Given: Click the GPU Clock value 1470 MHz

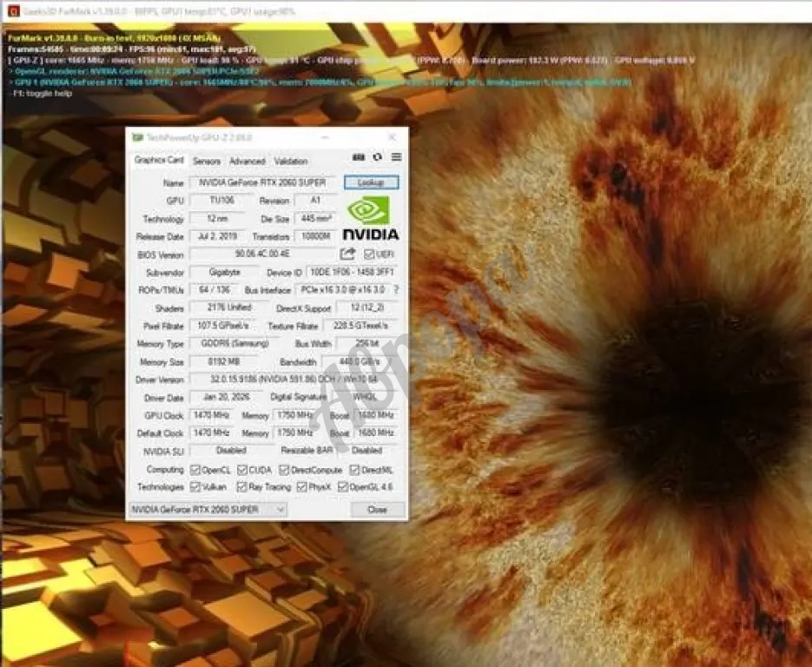Looking at the screenshot, I should pyautogui.click(x=211, y=415).
